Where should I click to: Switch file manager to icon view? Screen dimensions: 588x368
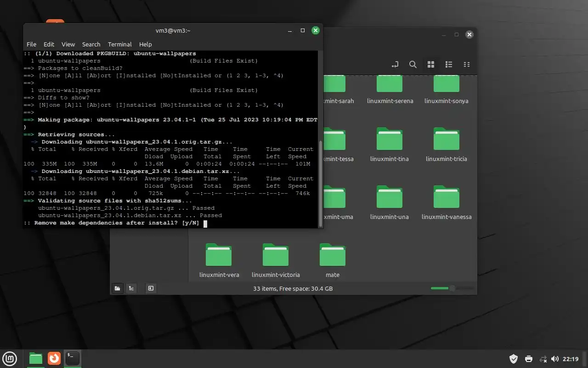[431, 64]
